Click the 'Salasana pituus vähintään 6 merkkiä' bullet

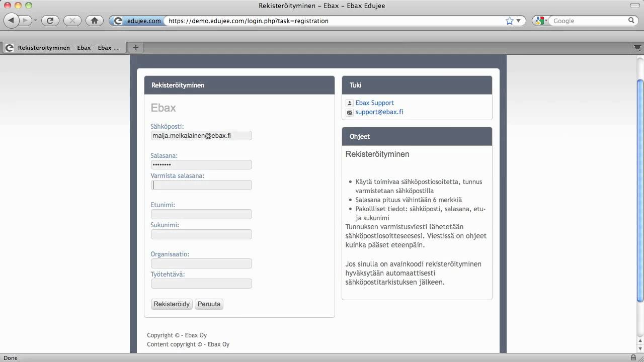click(x=409, y=200)
